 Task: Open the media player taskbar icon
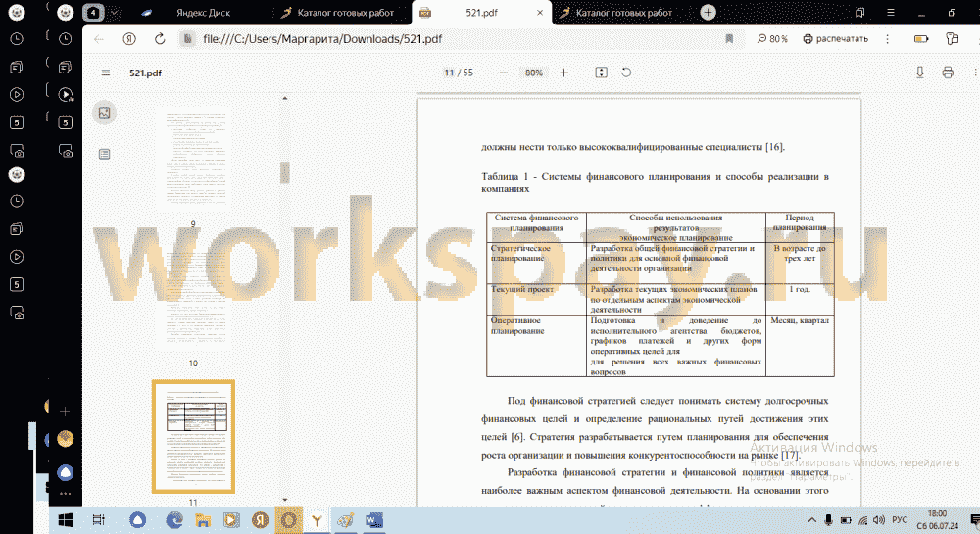(231, 519)
